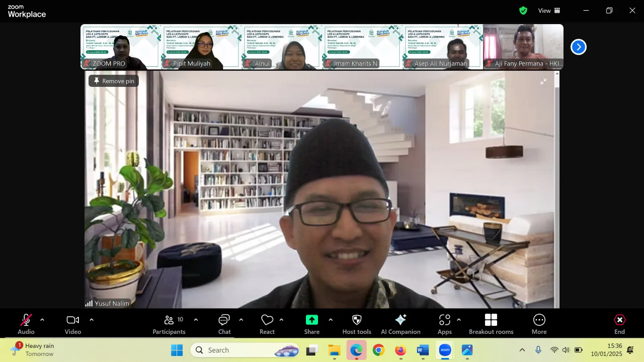End the meeting
644x362 pixels.
click(x=619, y=324)
